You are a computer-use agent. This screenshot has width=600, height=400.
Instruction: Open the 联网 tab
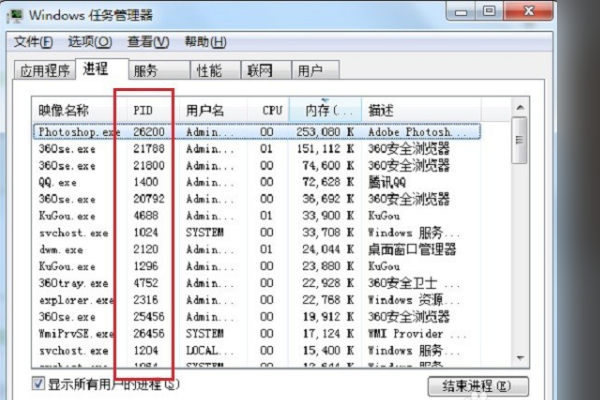(266, 70)
